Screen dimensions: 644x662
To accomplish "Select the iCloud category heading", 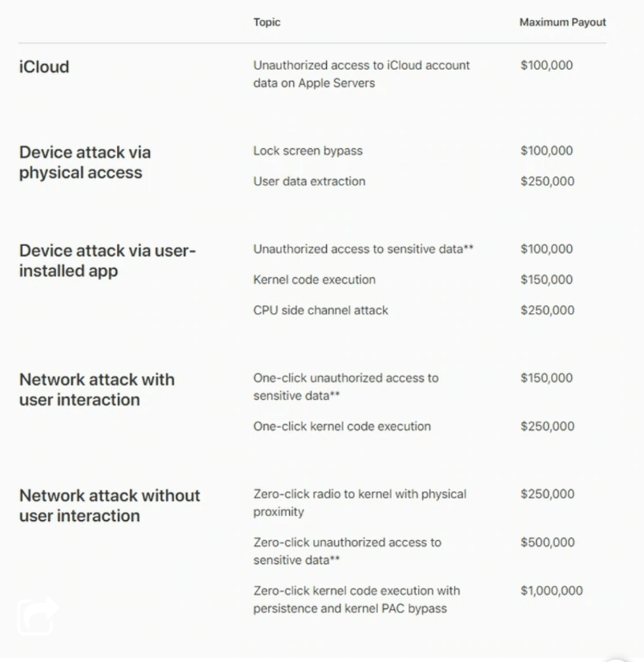I will point(44,67).
